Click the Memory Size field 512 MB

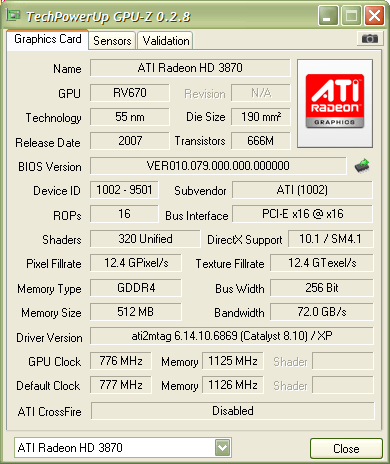136,312
